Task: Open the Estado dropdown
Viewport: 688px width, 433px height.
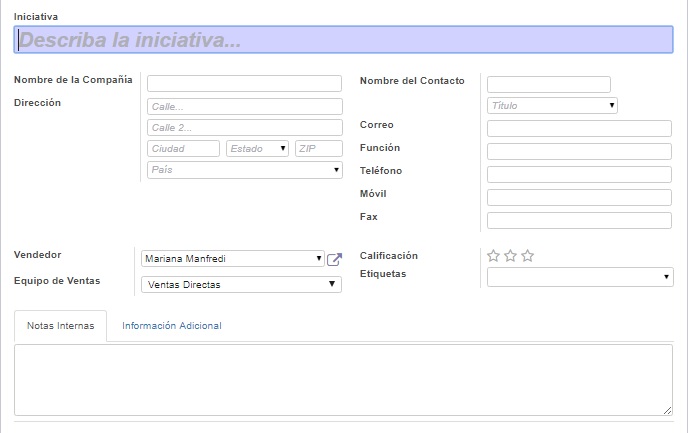Action: [257, 149]
